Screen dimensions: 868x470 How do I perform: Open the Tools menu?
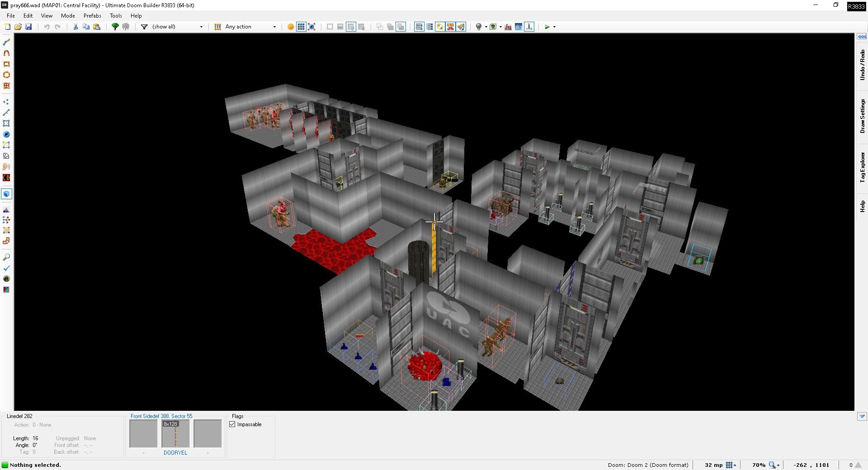[x=116, y=15]
